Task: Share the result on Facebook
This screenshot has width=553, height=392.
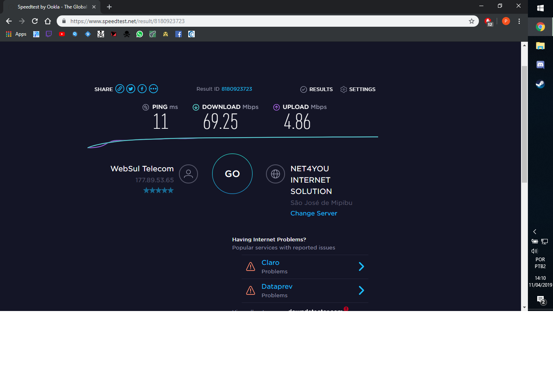Action: pyautogui.click(x=142, y=89)
